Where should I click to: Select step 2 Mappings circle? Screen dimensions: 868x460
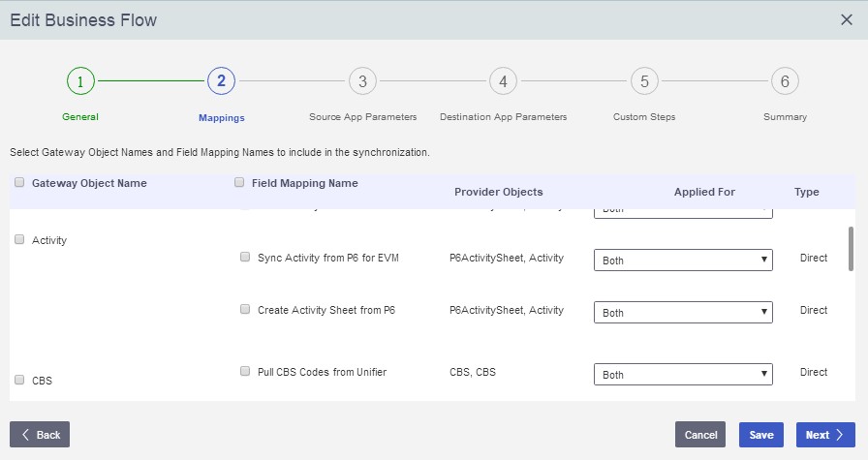point(222,80)
